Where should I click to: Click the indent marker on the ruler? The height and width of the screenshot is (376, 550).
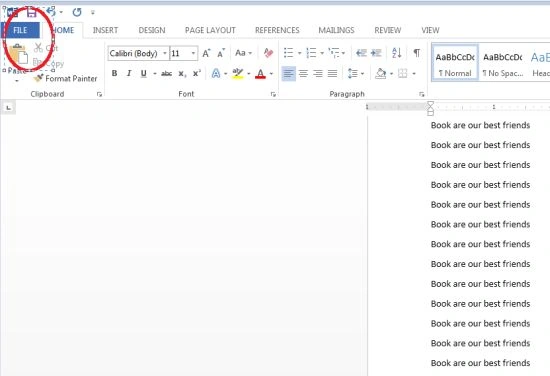click(430, 108)
